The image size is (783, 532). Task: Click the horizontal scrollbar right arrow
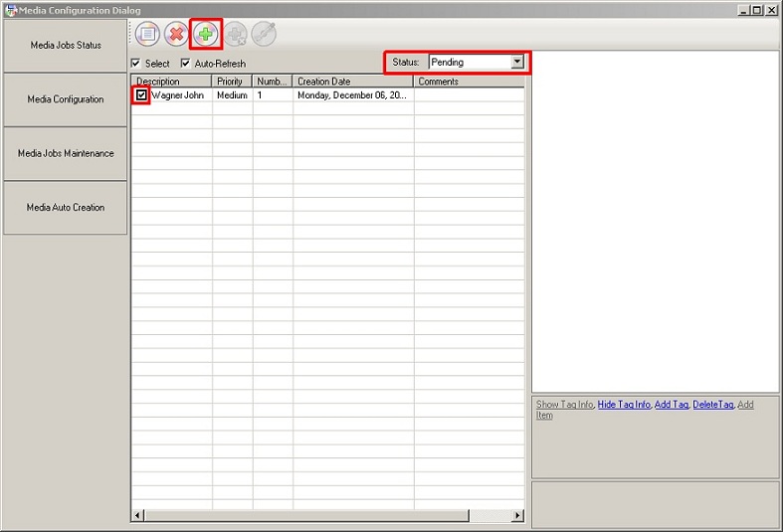(518, 515)
